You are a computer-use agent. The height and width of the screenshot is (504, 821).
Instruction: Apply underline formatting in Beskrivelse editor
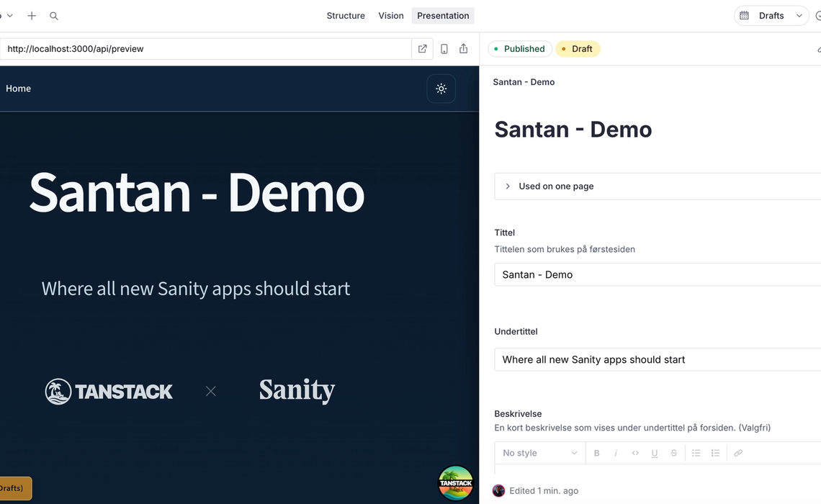coord(655,453)
